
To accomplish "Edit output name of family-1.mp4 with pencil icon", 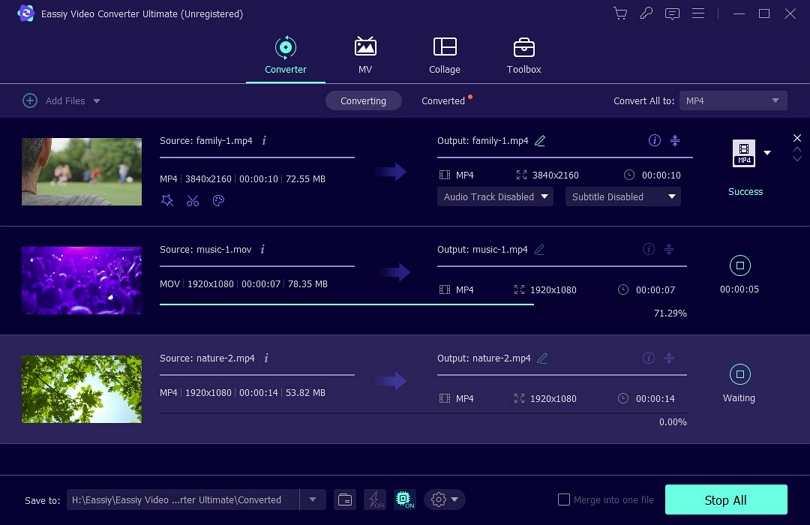I will [541, 141].
